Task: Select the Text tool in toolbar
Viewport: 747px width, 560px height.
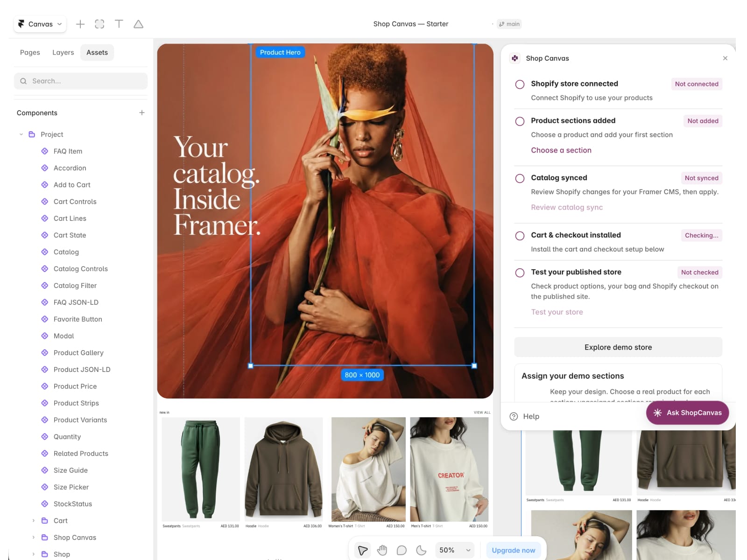Action: (119, 24)
